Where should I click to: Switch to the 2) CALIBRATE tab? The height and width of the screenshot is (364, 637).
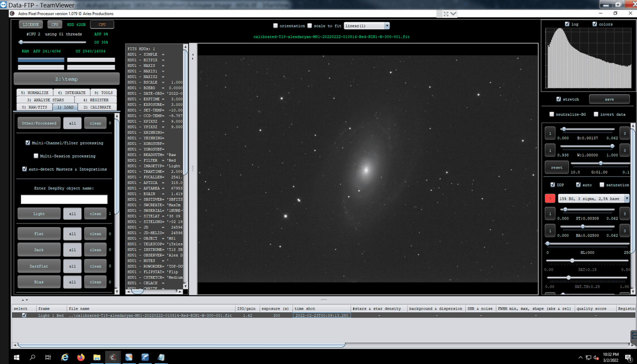(97, 107)
